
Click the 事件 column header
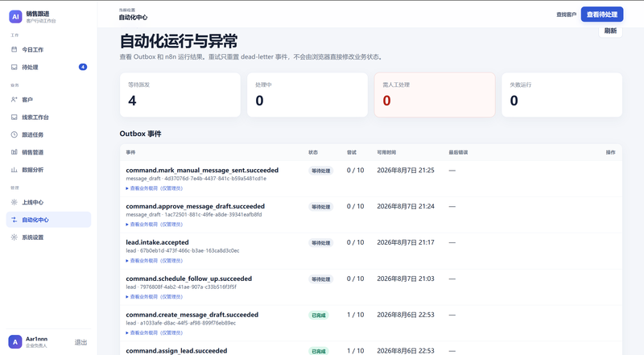[x=130, y=152]
